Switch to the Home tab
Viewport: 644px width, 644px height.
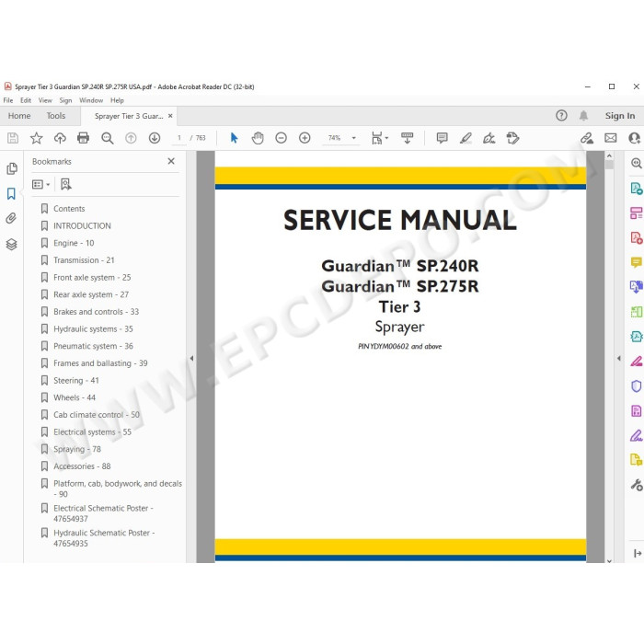(x=19, y=116)
